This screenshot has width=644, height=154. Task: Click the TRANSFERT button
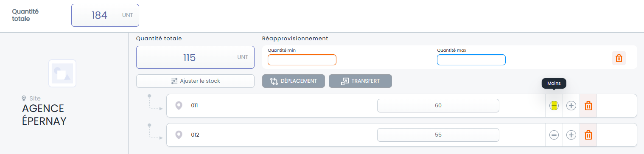[360, 81]
